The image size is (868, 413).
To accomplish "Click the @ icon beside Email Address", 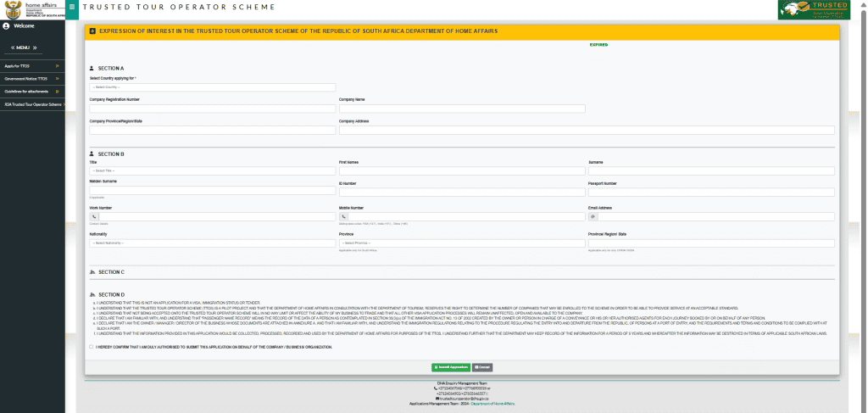I will (x=593, y=216).
